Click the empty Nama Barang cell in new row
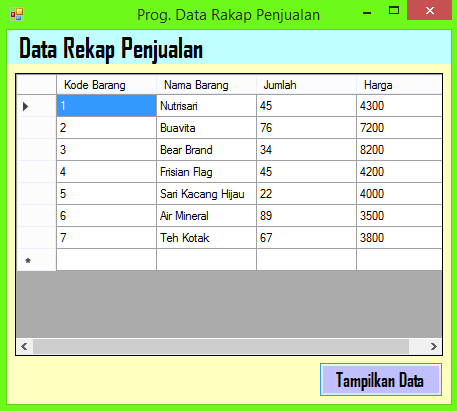 (x=206, y=260)
